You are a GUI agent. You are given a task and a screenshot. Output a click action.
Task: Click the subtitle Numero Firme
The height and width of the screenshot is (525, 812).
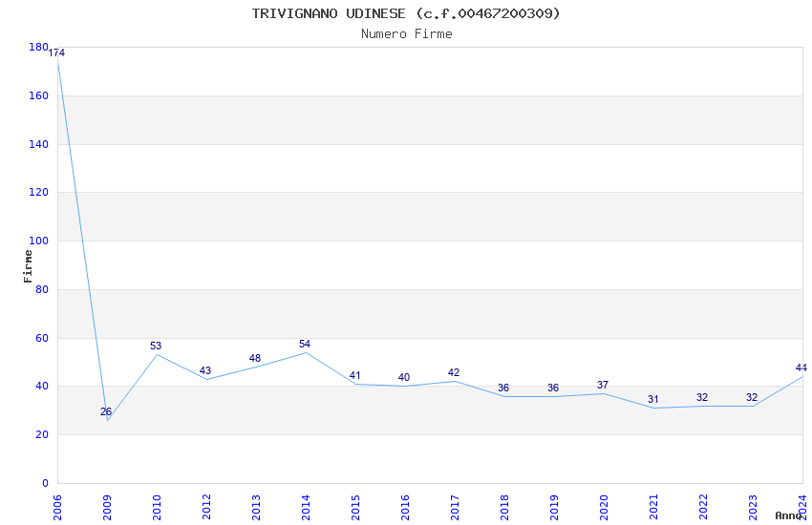pyautogui.click(x=407, y=34)
